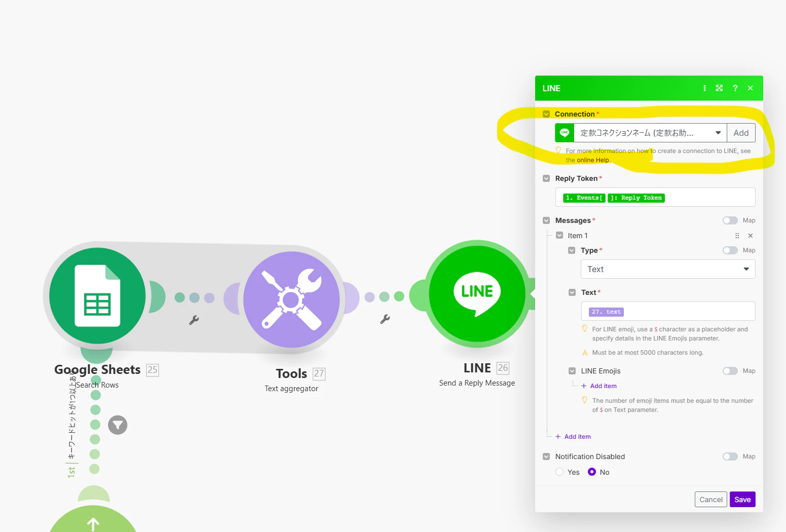Collapse the Messages section
The height and width of the screenshot is (532, 786).
[546, 220]
